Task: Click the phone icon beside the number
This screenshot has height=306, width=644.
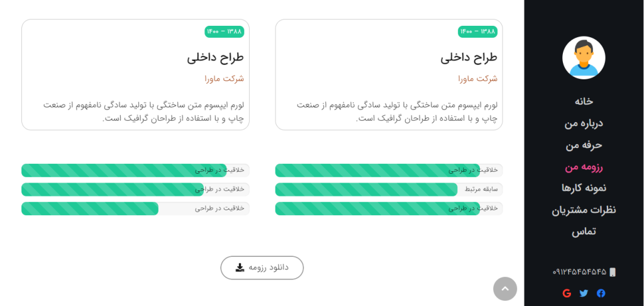Action: click(613, 272)
